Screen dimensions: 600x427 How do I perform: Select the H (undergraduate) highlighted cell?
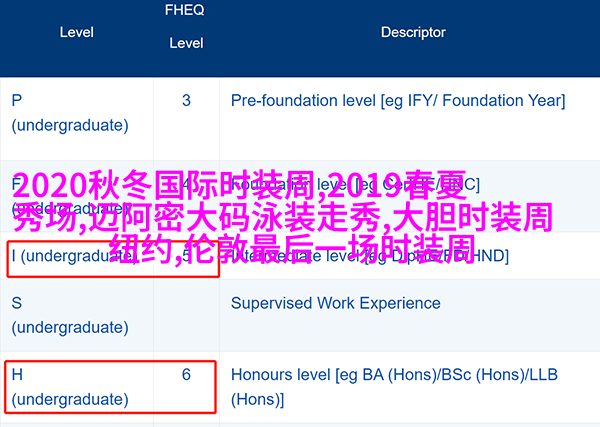[x=111, y=387]
